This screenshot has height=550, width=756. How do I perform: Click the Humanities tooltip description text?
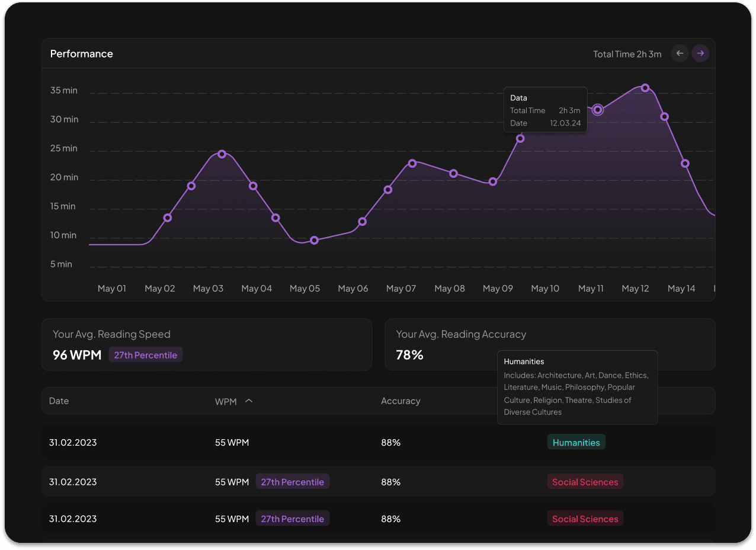[x=576, y=394]
